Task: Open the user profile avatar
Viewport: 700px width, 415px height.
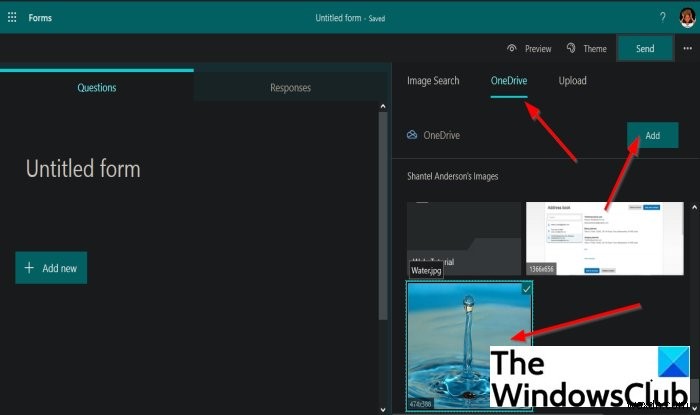Action: pyautogui.click(x=688, y=17)
